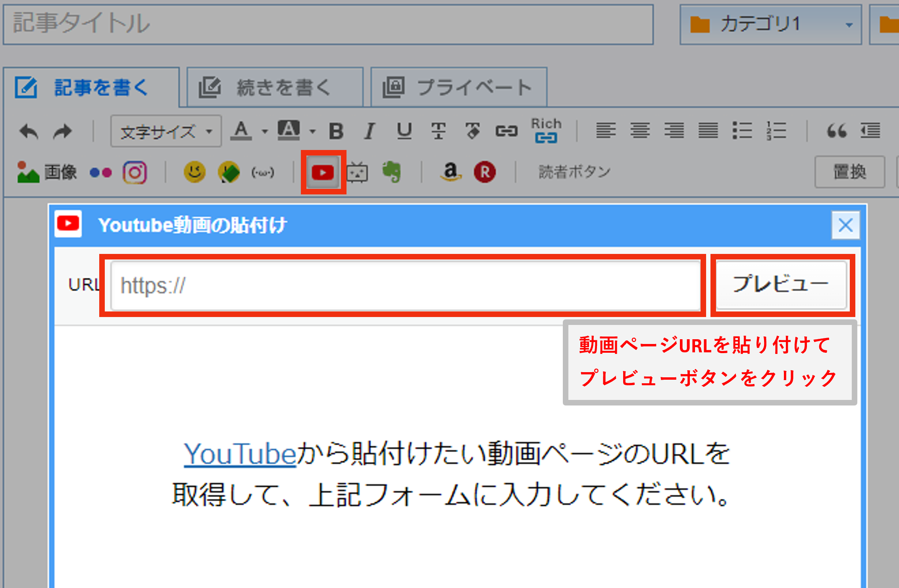Image resolution: width=899 pixels, height=588 pixels.
Task: Click the indent icon
Action: pyautogui.click(x=870, y=131)
